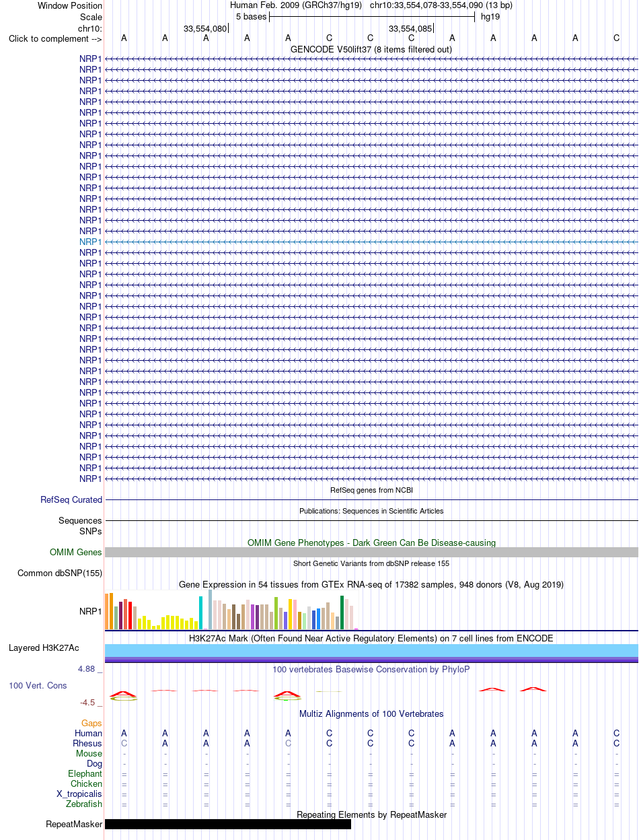The width and height of the screenshot is (639, 840).
Task: Click the cyan bar in the GTEx expression chart
Action: pyautogui.click(x=200, y=613)
